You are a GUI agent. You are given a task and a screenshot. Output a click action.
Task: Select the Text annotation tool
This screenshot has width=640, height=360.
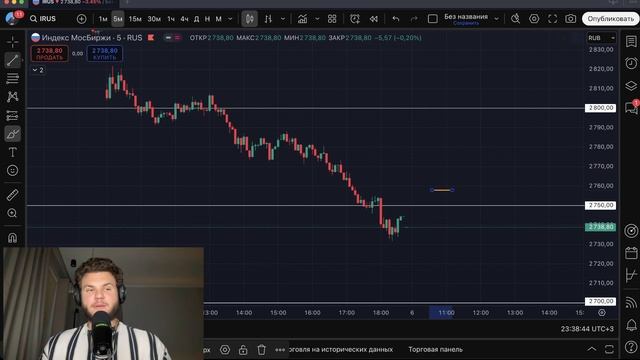[13, 152]
